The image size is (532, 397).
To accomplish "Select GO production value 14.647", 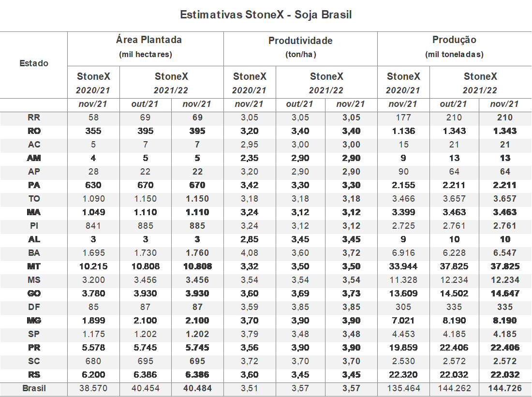I will [505, 294].
